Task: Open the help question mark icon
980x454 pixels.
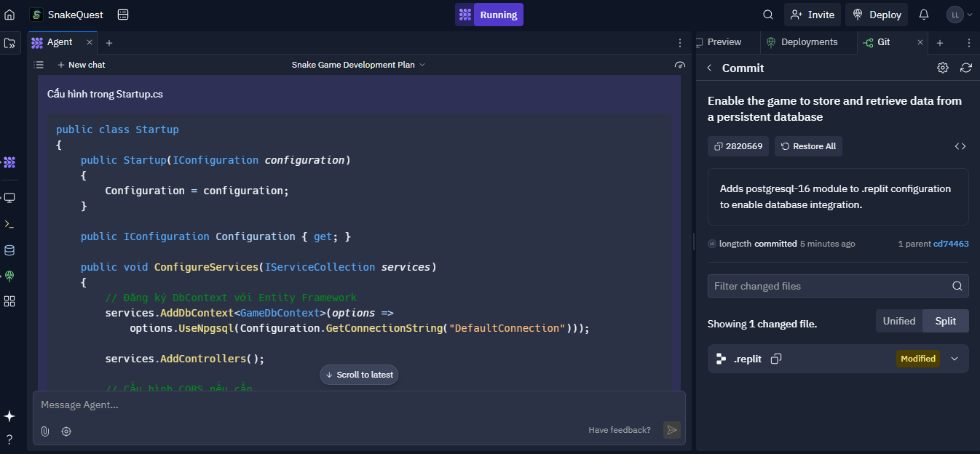Action: (9, 439)
